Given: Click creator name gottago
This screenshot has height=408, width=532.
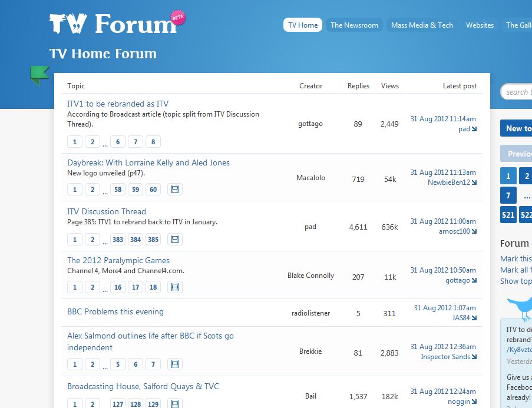Looking at the screenshot, I should click(310, 124).
